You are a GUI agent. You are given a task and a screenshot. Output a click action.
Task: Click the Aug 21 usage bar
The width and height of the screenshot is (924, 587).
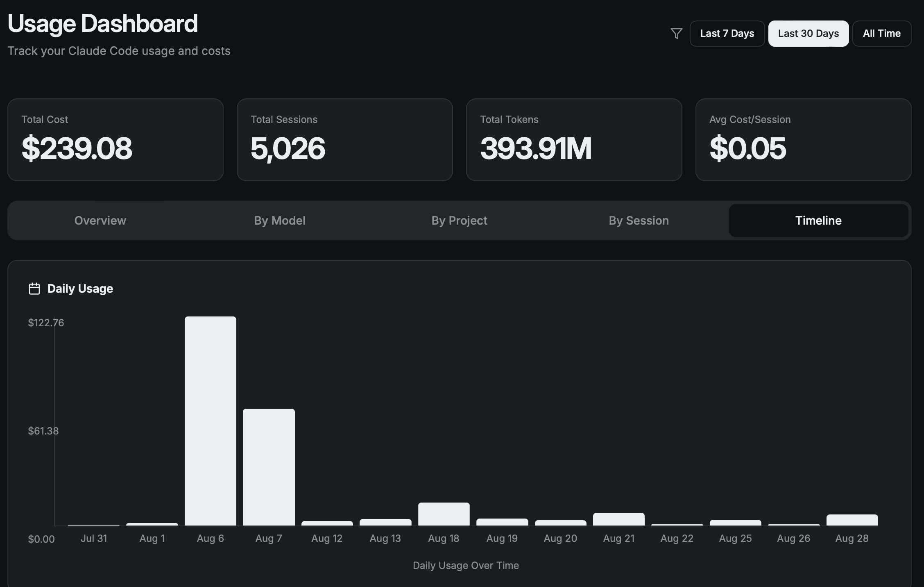pyautogui.click(x=618, y=519)
